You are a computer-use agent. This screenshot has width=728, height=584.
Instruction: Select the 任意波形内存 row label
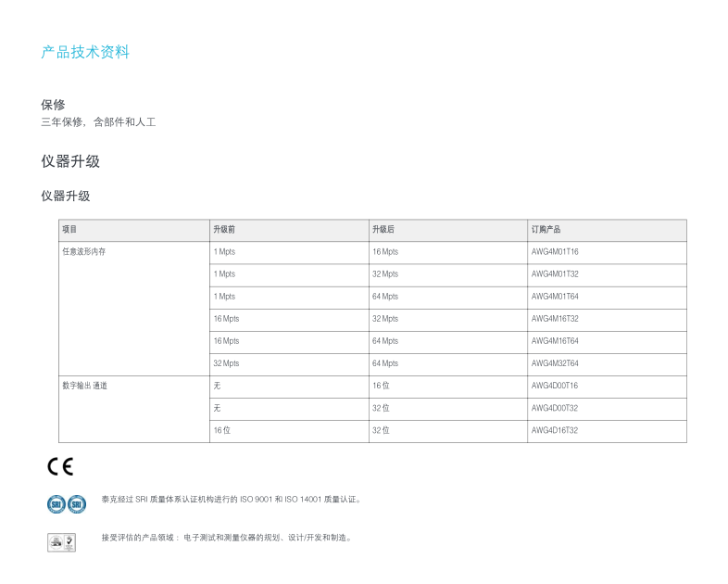point(83,252)
